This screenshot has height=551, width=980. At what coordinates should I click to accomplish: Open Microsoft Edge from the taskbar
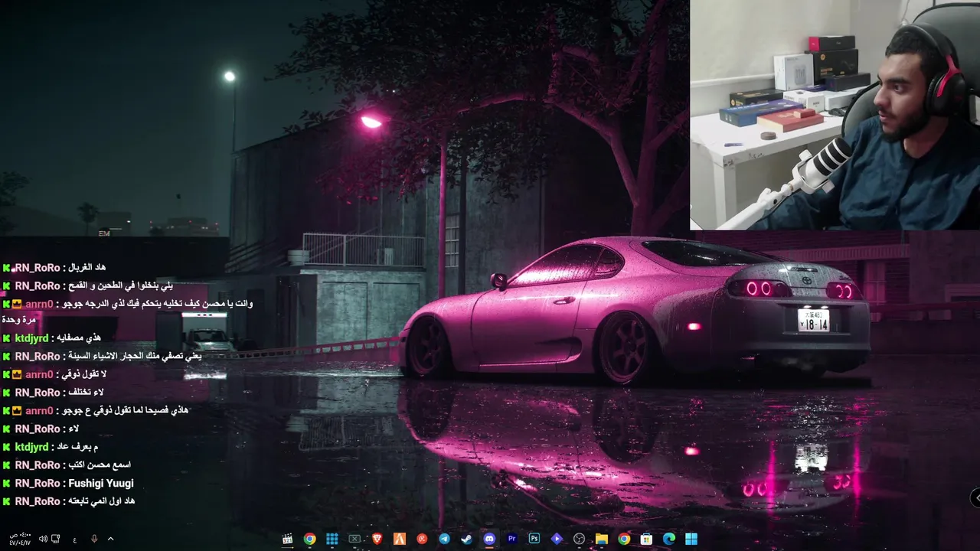669,539
